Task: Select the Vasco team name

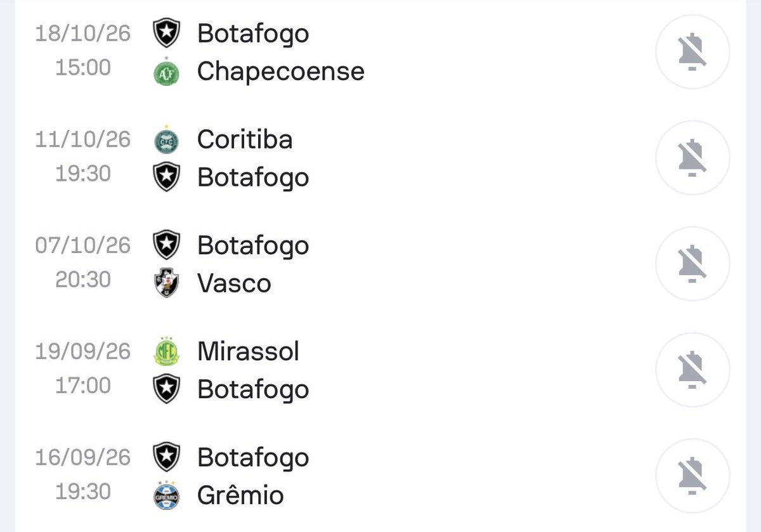Action: click(x=234, y=283)
